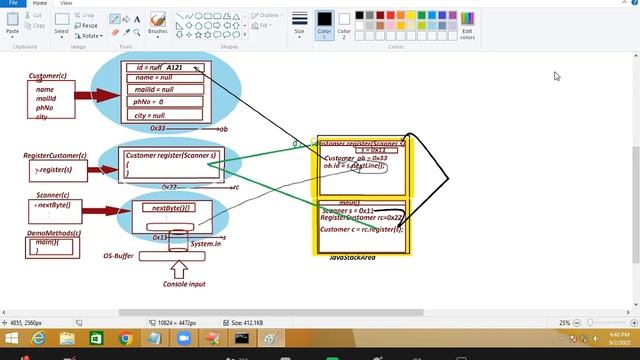Open File Explorer from taskbar
The width and height of the screenshot is (640, 360).
[67, 338]
